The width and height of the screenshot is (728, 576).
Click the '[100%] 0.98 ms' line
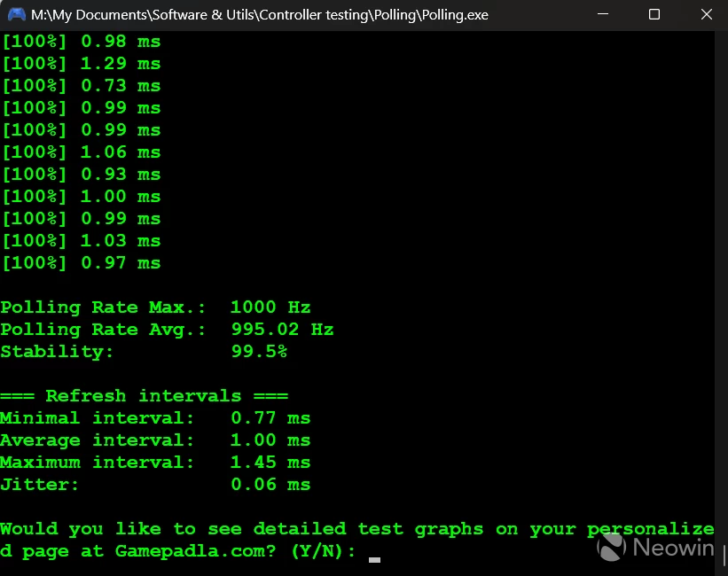pos(82,42)
